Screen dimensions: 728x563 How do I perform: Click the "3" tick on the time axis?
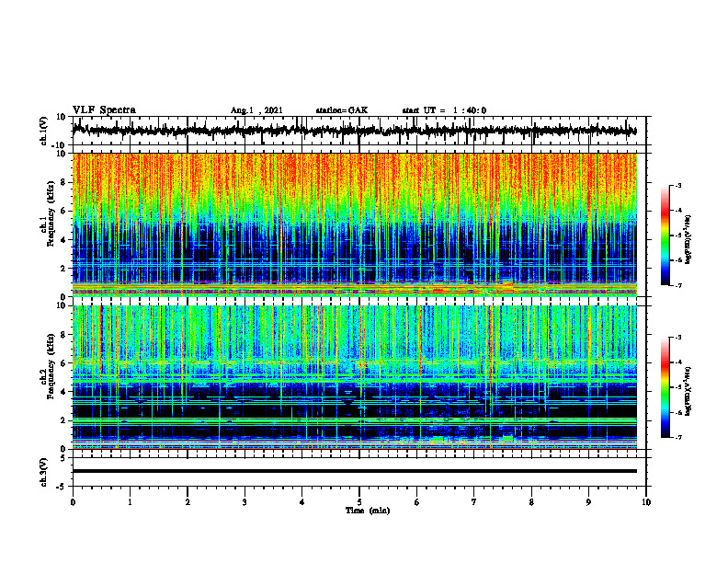[245, 502]
